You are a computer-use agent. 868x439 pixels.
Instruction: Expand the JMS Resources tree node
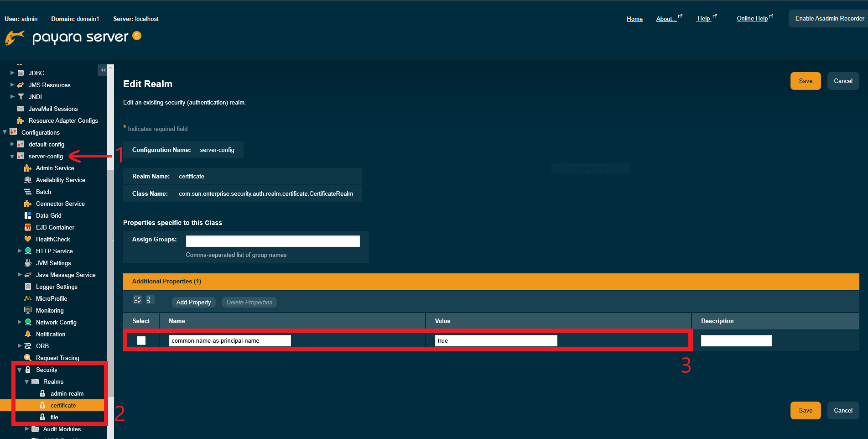[x=12, y=85]
